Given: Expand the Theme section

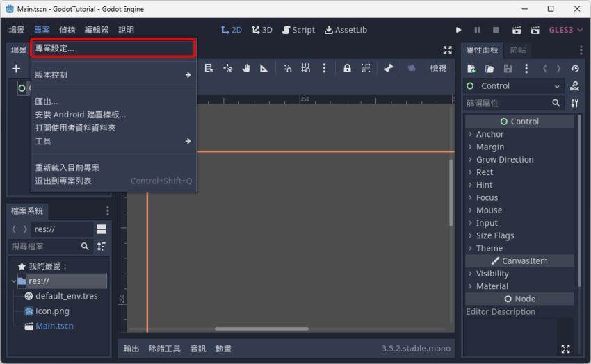Looking at the screenshot, I should 519,248.
